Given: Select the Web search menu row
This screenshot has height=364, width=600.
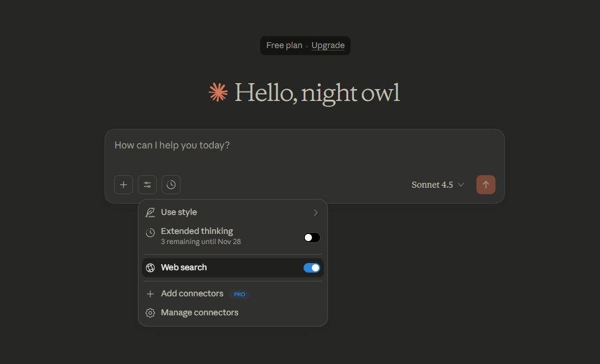Looking at the screenshot, I should [233, 268].
